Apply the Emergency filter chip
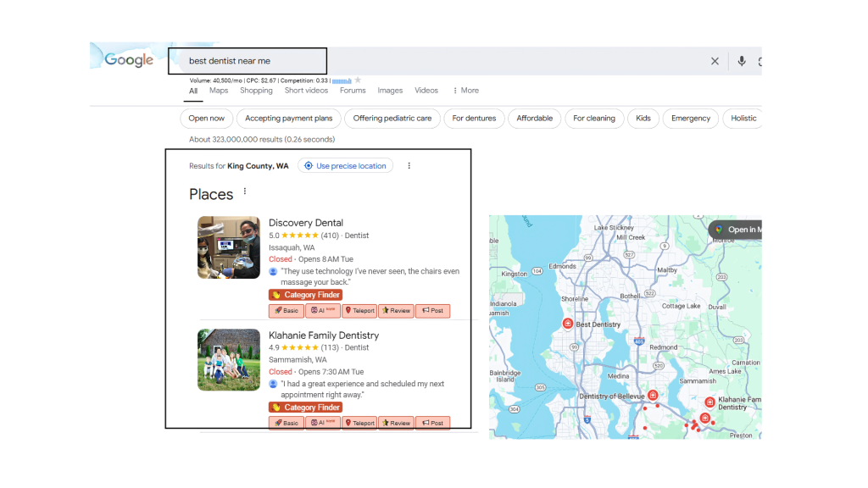Screen dimensions: 868x488 coord(691,119)
